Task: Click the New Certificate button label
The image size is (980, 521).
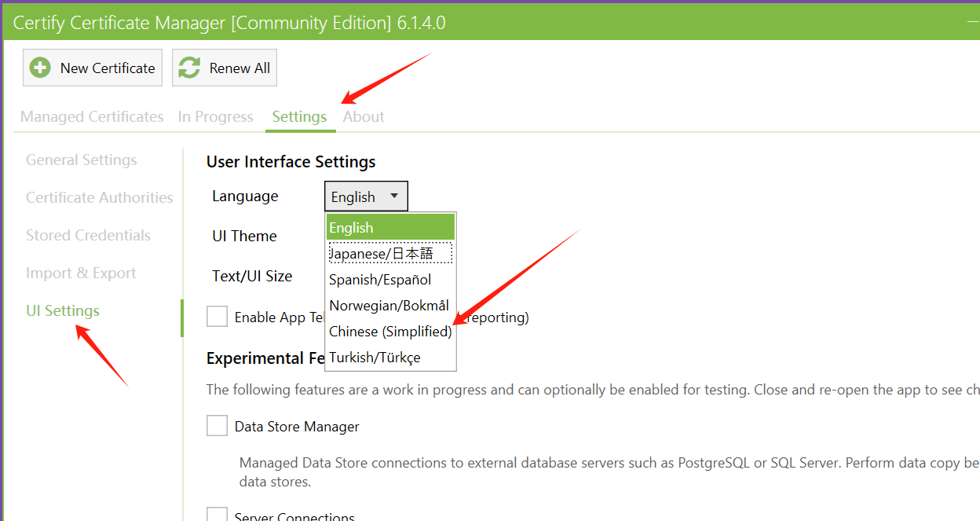Action: coord(108,68)
